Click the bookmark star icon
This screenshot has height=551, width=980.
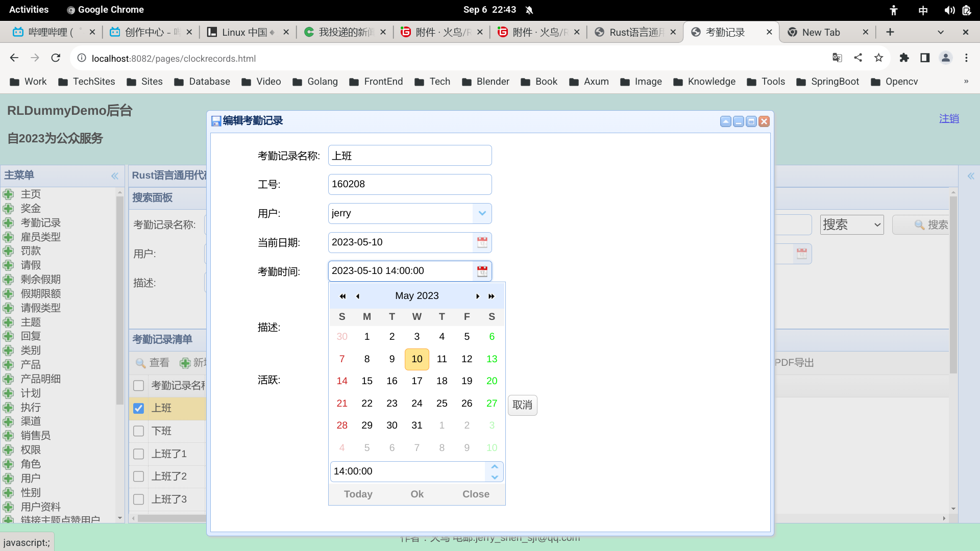coord(878,58)
